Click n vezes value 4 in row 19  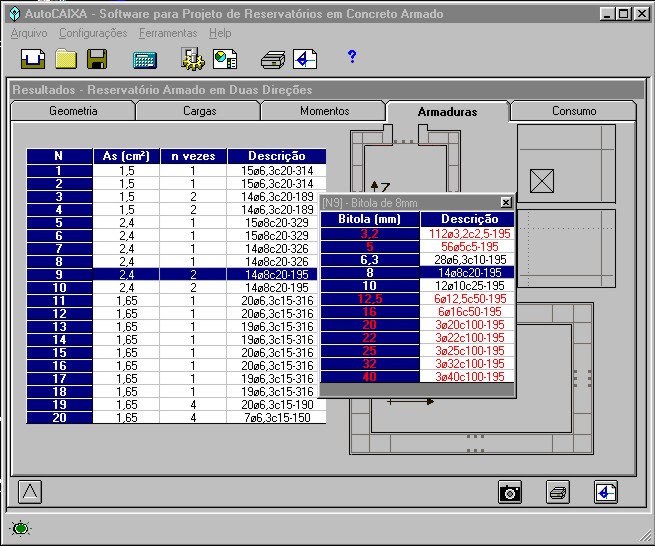(193, 404)
